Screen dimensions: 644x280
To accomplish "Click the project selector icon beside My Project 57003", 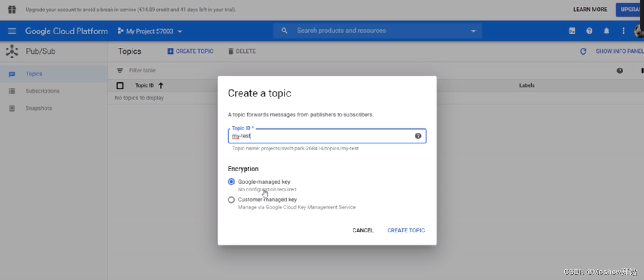I will [x=121, y=31].
